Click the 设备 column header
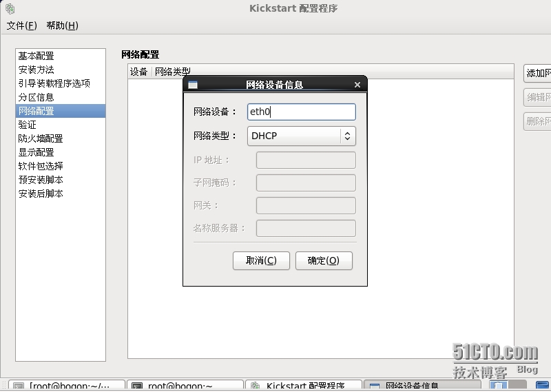The width and height of the screenshot is (551, 392). pyautogui.click(x=139, y=72)
